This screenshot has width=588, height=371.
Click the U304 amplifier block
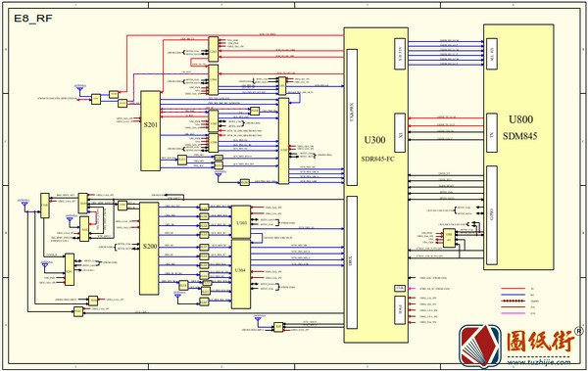(241, 274)
